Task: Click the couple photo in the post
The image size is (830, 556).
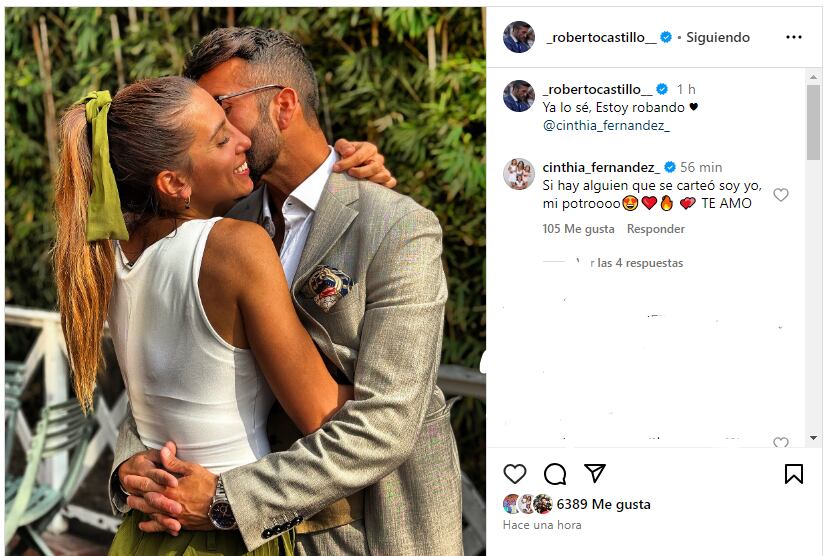Action: coord(246,281)
